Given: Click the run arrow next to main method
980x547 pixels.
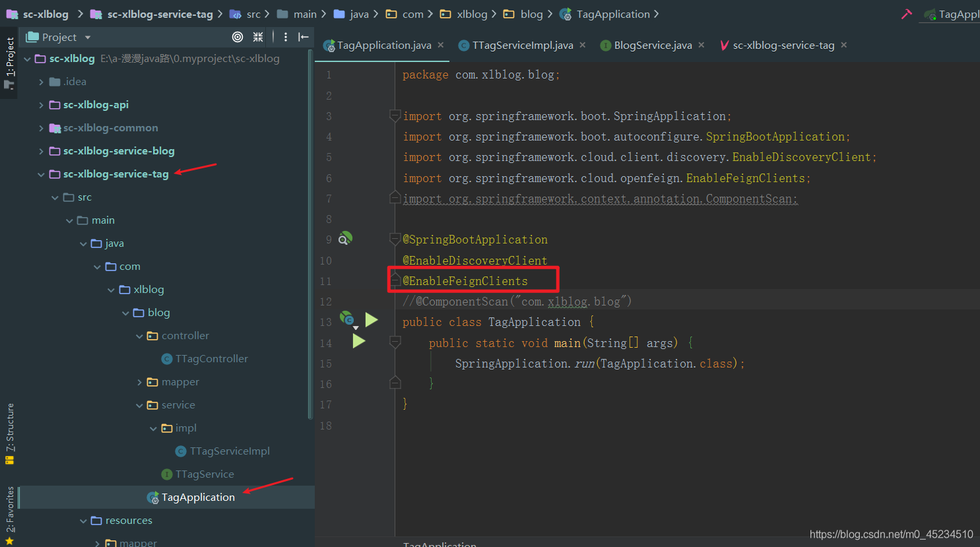Looking at the screenshot, I should tap(358, 341).
